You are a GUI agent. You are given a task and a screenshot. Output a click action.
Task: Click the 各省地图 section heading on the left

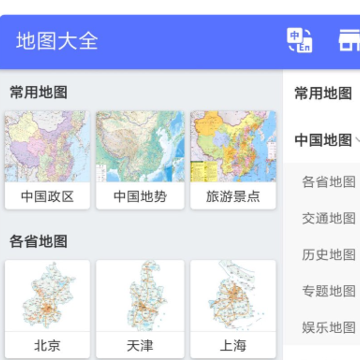[39, 241]
